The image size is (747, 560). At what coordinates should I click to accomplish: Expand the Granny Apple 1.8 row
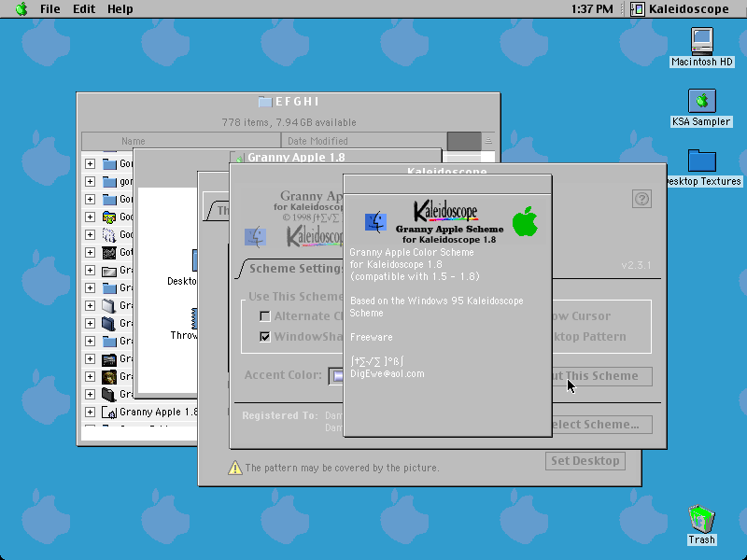coord(90,412)
